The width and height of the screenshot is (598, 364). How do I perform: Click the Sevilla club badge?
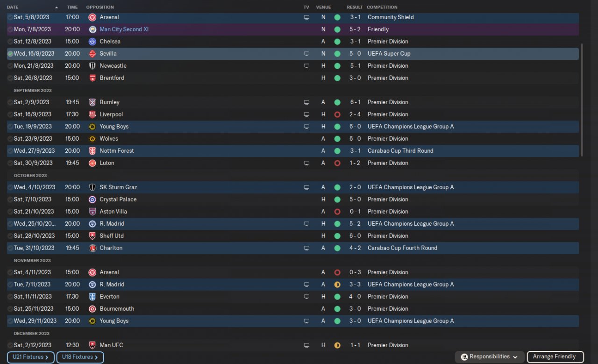click(x=92, y=54)
